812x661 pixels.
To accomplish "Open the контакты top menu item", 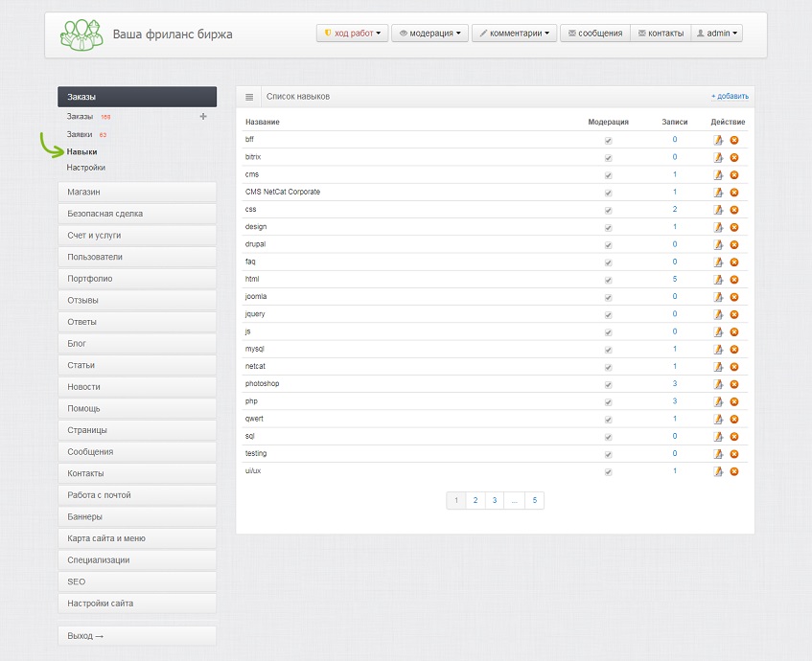I will tap(661, 34).
